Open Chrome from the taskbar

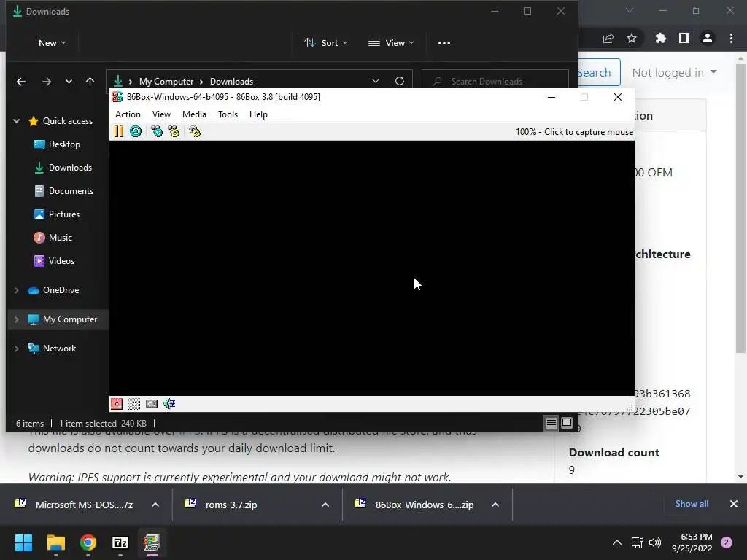pyautogui.click(x=88, y=542)
